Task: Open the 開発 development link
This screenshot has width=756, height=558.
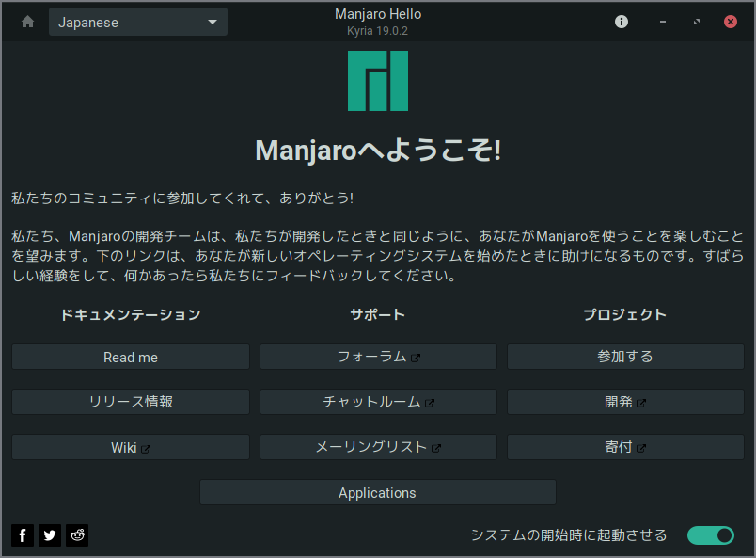Action: 625,402
